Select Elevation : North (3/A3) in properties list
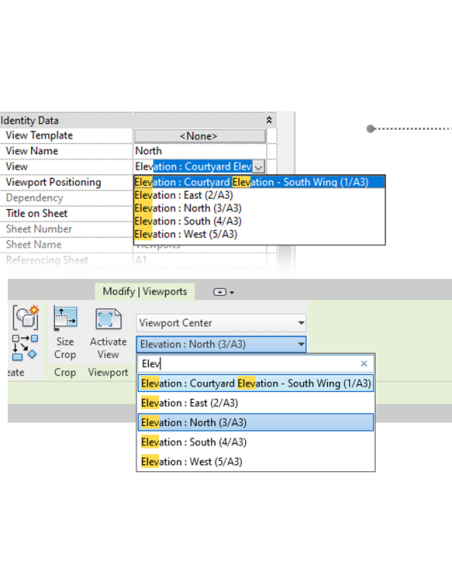This screenshot has height=584, width=452. [259, 208]
